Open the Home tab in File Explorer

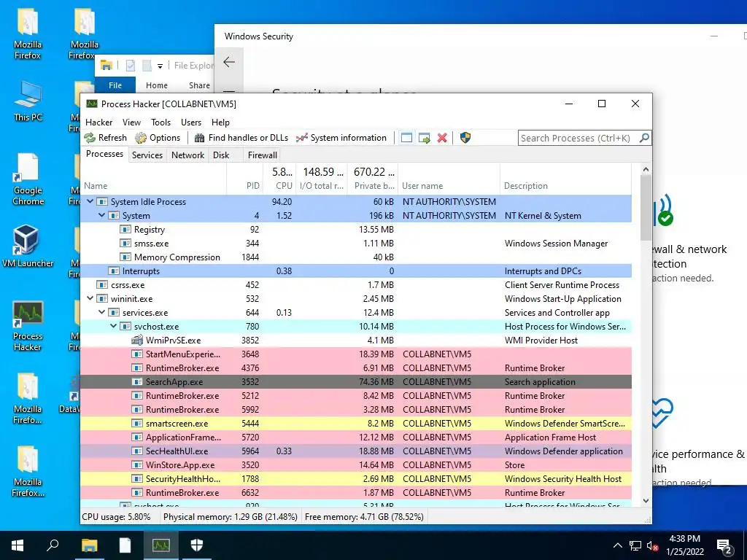tap(157, 85)
